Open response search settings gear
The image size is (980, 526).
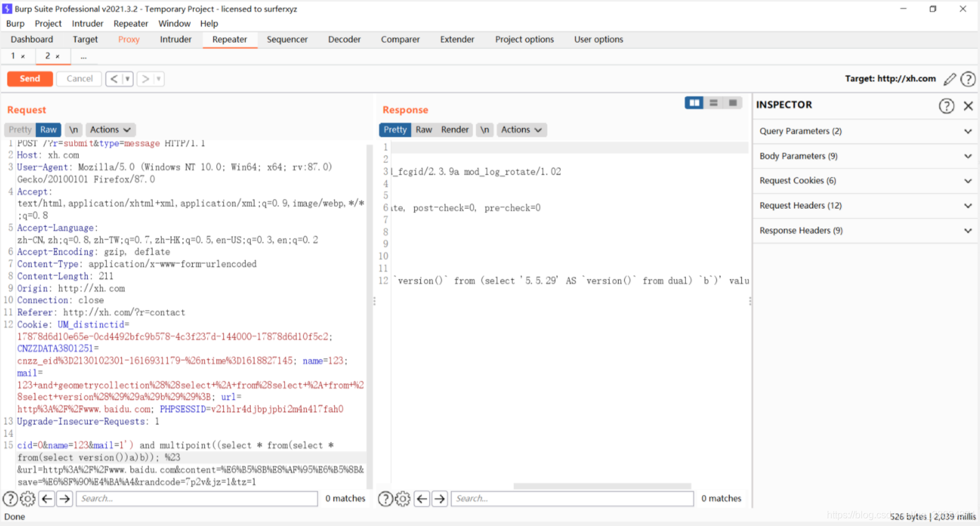pos(403,499)
